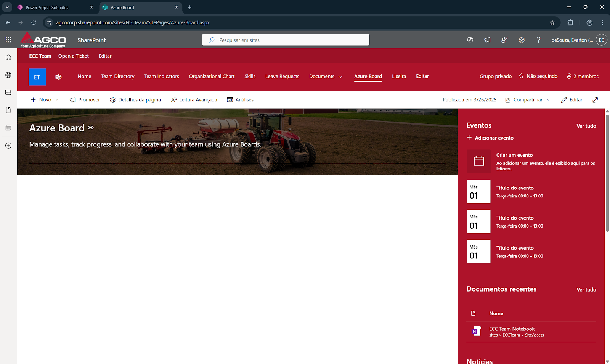Switch to Power Apps | Soluções tab

55,7
